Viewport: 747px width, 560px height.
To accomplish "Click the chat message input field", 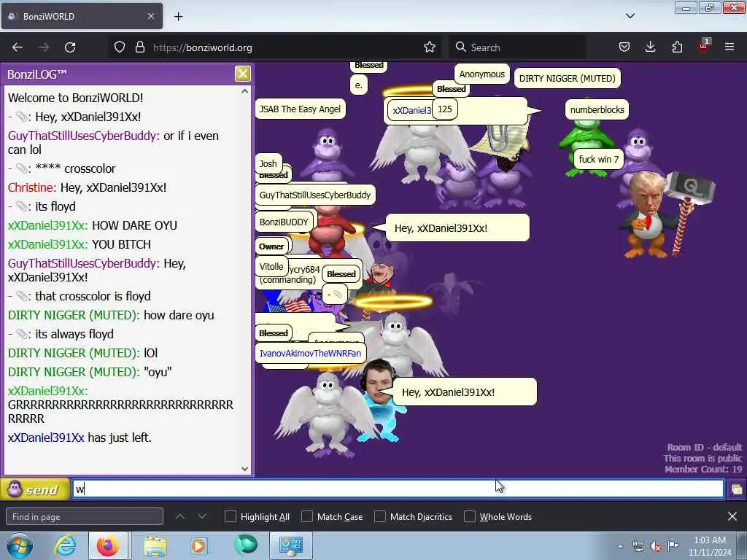I will pyautogui.click(x=398, y=489).
